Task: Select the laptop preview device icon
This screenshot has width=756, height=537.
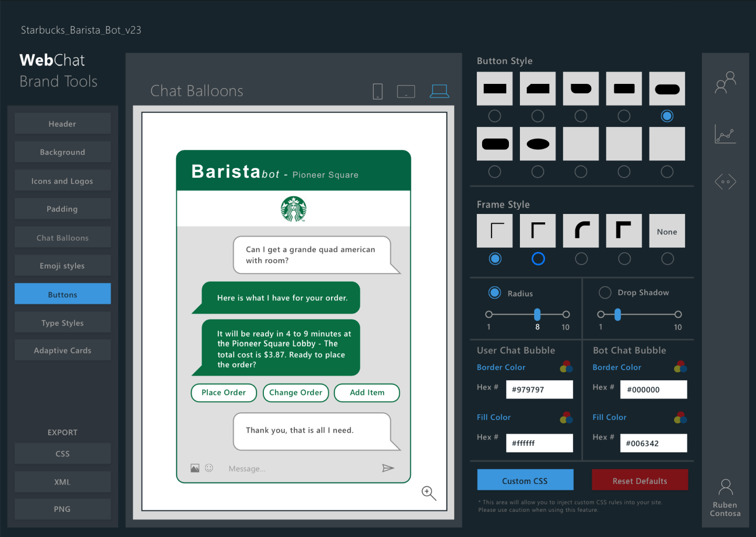Action: coord(439,91)
